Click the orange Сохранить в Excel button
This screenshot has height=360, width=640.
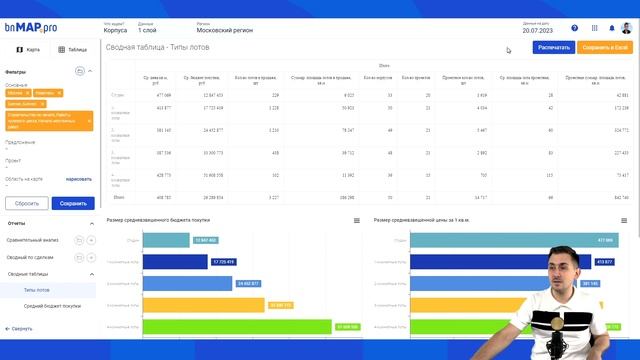[x=605, y=47]
